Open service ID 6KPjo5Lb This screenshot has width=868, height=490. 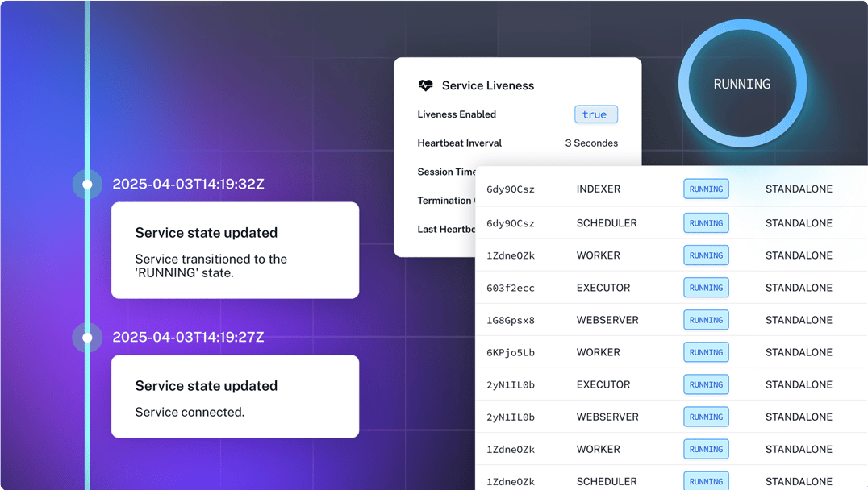tap(510, 352)
